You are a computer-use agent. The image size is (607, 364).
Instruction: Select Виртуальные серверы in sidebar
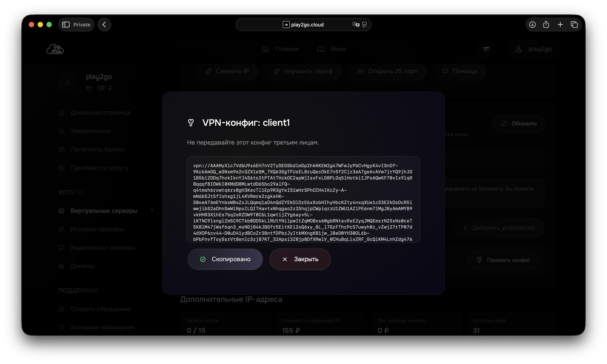click(106, 211)
